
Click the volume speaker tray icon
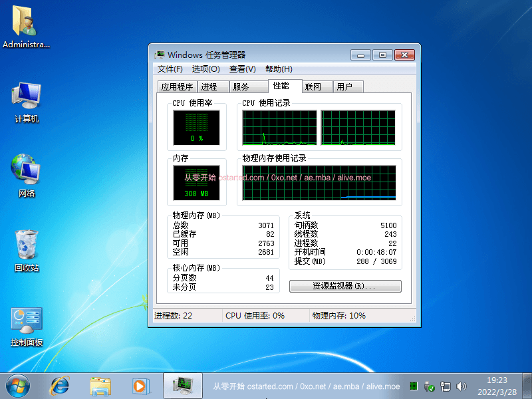click(x=461, y=386)
